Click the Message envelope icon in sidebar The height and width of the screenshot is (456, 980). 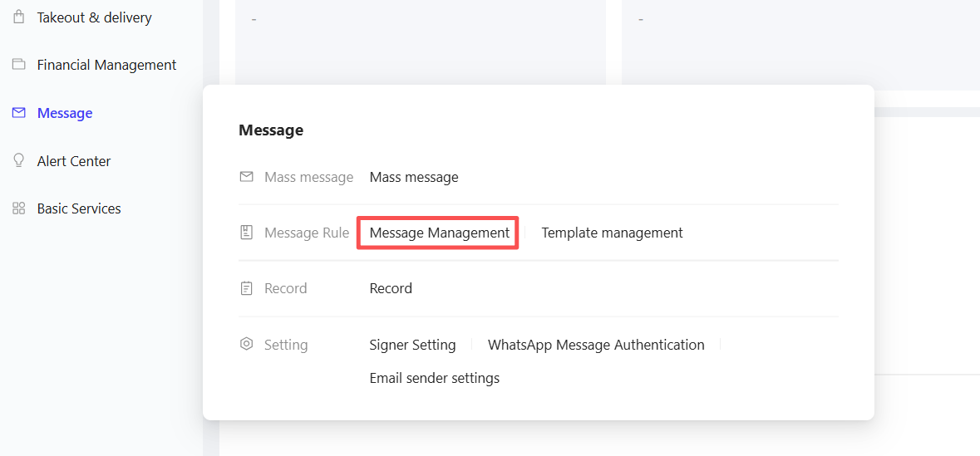19,112
